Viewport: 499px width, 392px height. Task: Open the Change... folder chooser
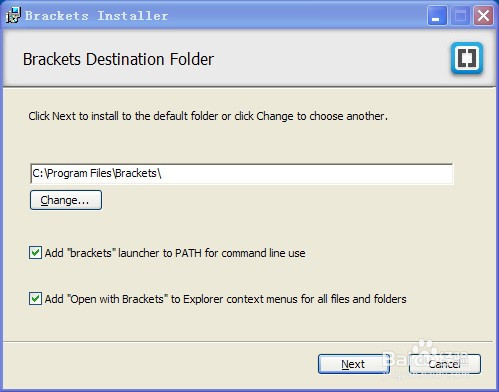pos(66,200)
